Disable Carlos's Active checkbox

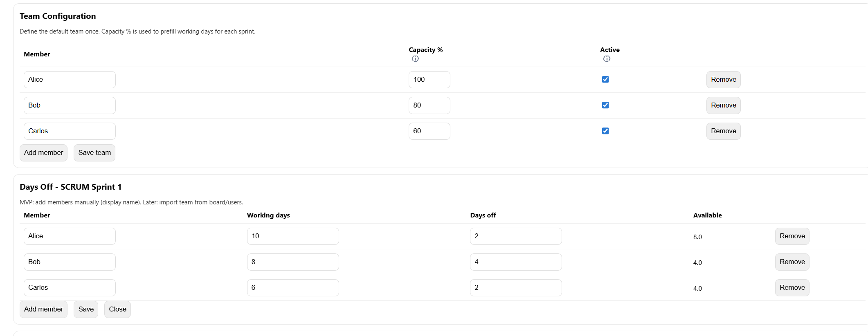(x=605, y=131)
